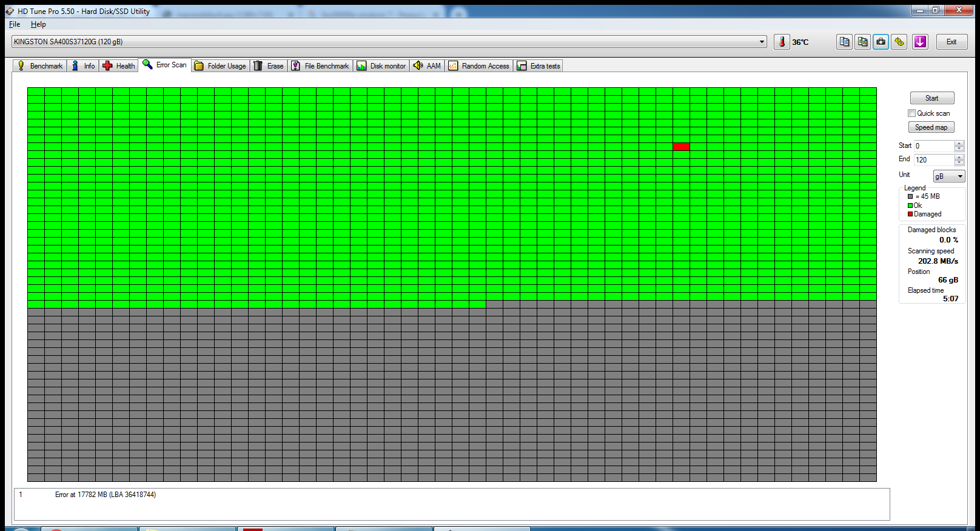Click the 202.8 MB/s scanning speed value
Image resolution: width=980 pixels, height=531 pixels.
(x=938, y=261)
